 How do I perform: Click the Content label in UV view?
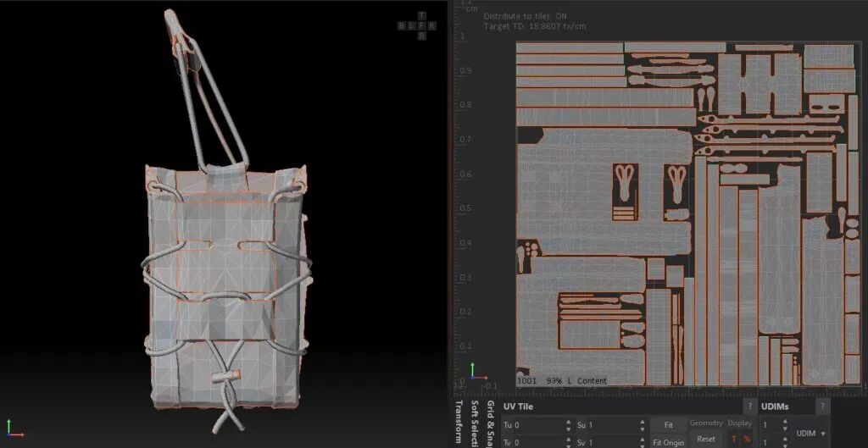point(592,380)
